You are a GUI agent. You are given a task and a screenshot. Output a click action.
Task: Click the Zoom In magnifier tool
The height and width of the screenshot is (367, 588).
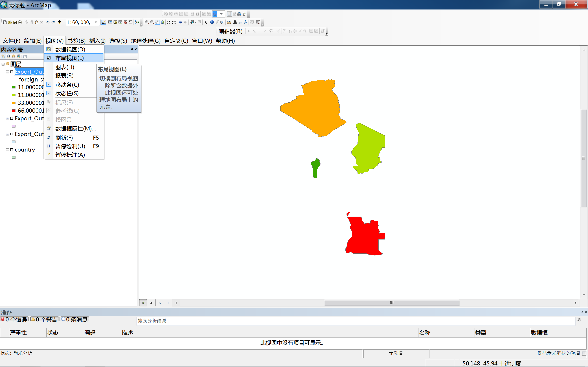pos(147,22)
